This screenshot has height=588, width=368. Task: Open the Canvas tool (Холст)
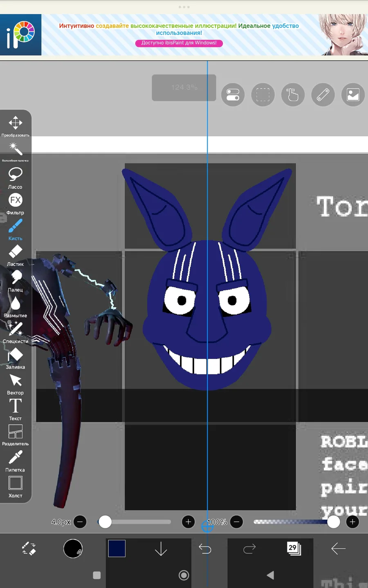(16, 487)
